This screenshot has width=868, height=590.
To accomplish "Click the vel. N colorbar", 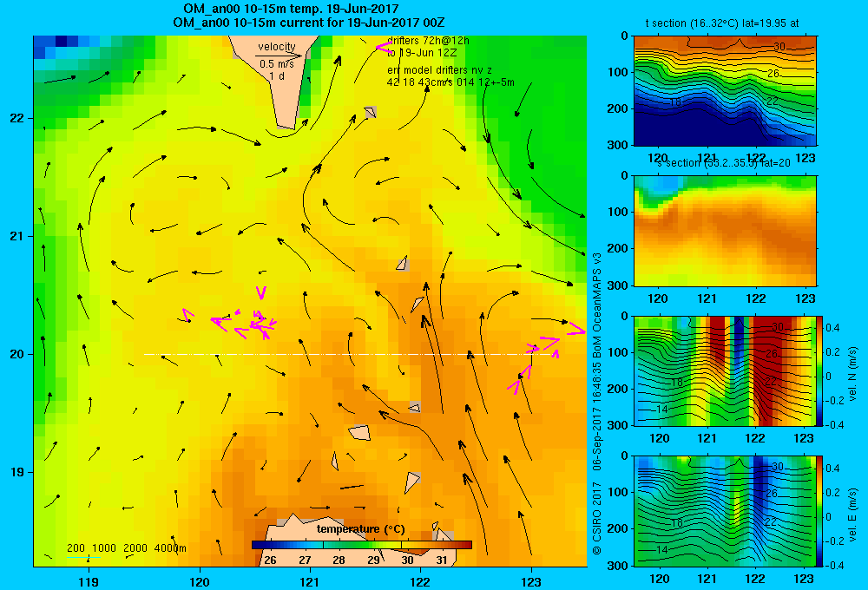I will click(819, 370).
